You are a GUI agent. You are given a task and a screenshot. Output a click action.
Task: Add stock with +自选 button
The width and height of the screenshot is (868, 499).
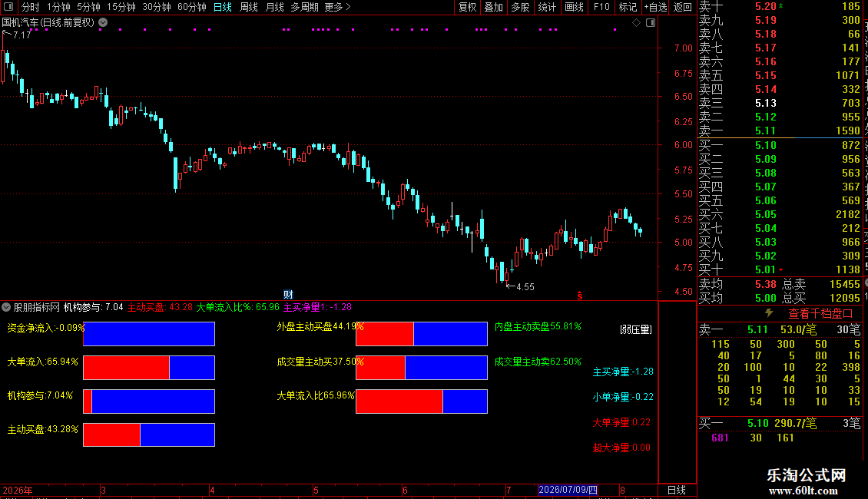click(655, 7)
